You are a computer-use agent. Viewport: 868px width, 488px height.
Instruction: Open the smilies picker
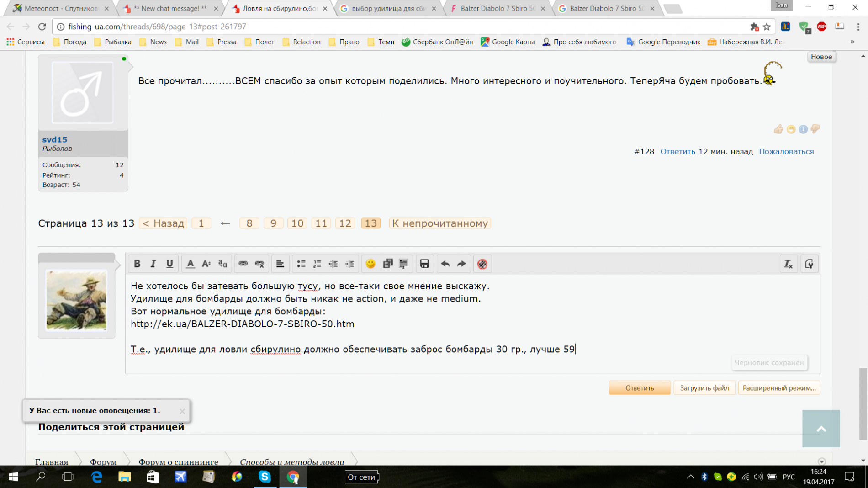[370, 264]
